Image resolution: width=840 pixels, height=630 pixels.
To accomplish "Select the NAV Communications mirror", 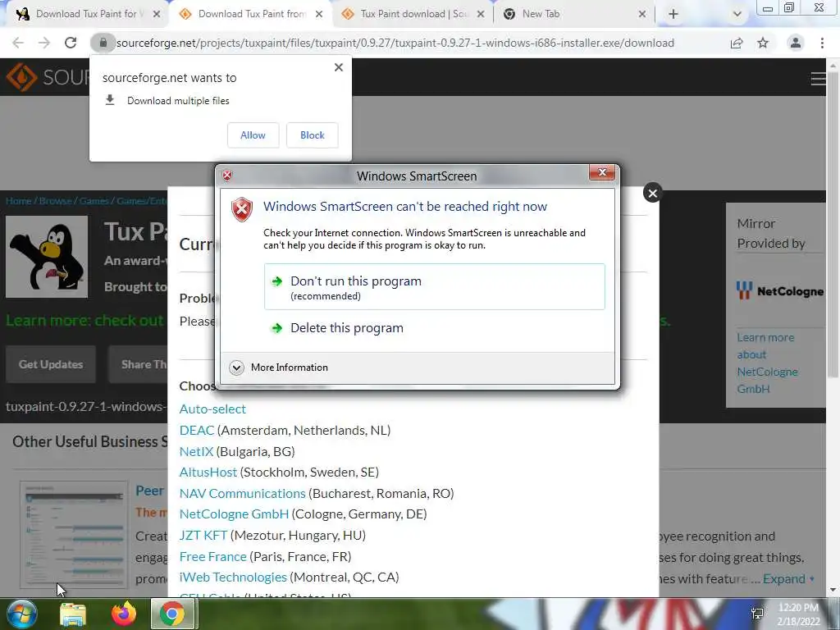I will (242, 493).
